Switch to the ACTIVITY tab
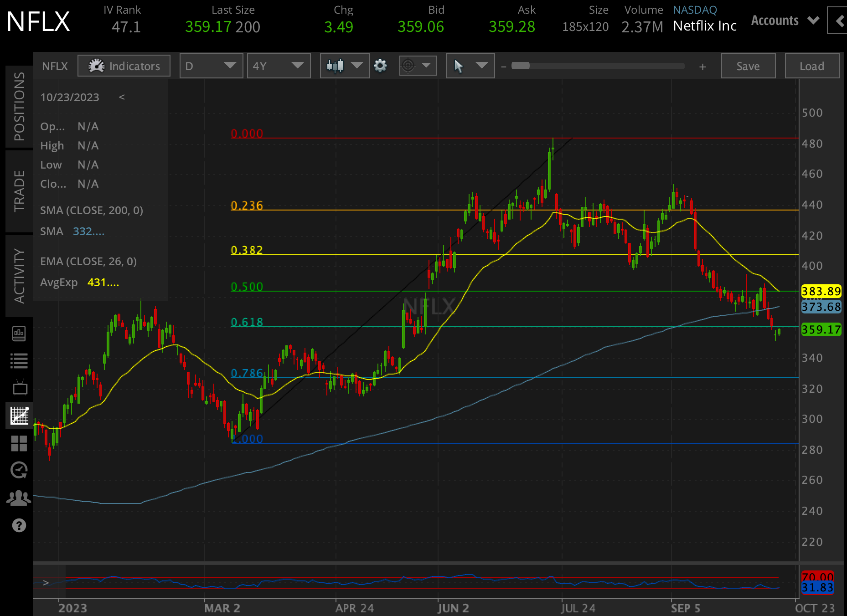 (x=19, y=276)
